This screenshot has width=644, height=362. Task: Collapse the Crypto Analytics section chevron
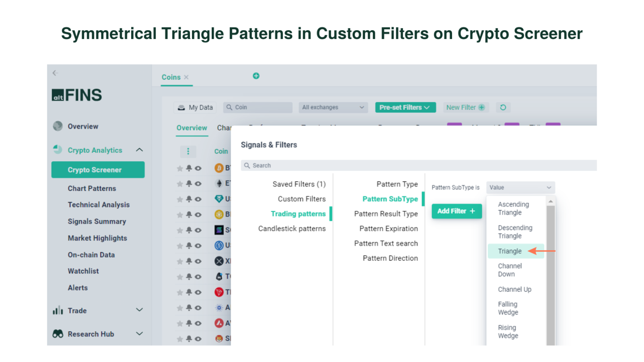tap(140, 150)
